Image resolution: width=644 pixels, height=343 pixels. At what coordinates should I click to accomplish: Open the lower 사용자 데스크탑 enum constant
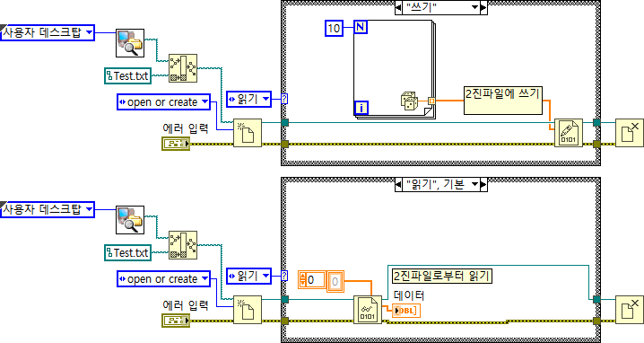48,209
